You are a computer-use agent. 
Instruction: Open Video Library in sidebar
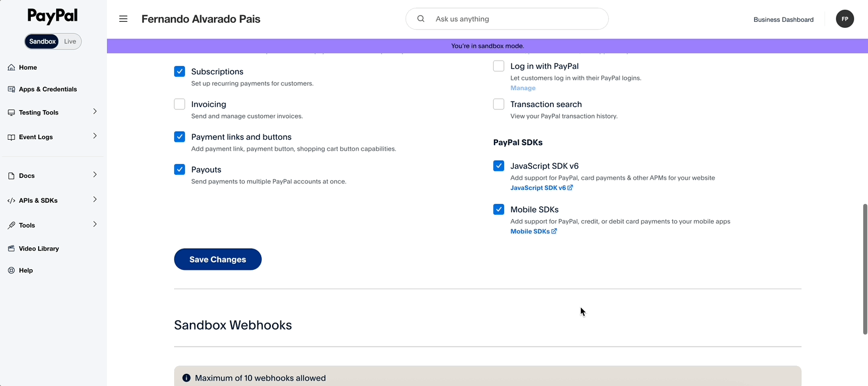(x=39, y=249)
